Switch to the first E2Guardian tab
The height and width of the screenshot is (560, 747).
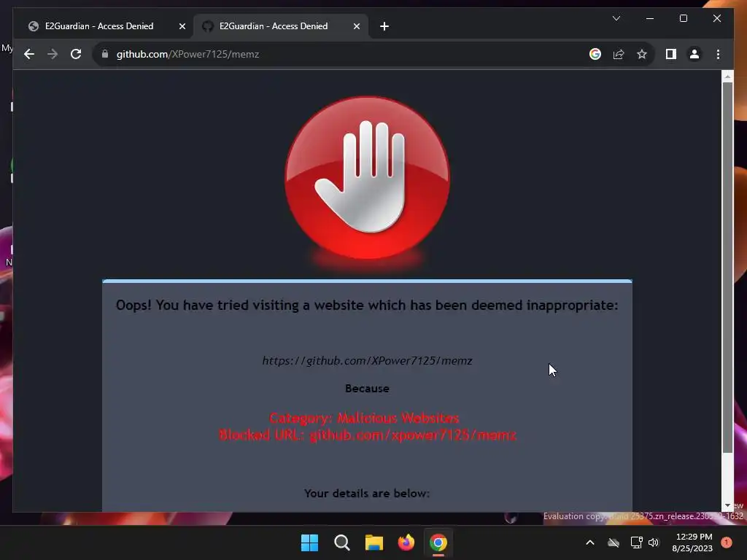coord(99,26)
